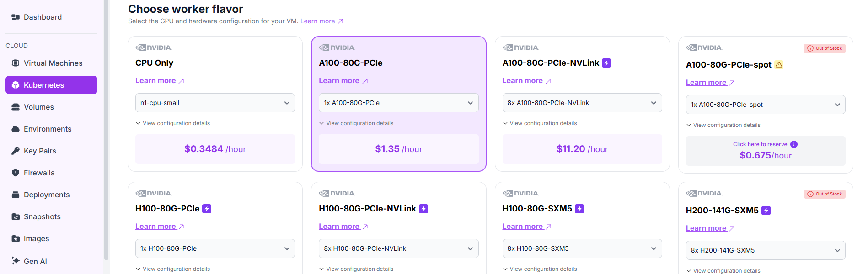This screenshot has width=868, height=274.
Task: Select the $0.3484 /hour price box
Action: 215,149
